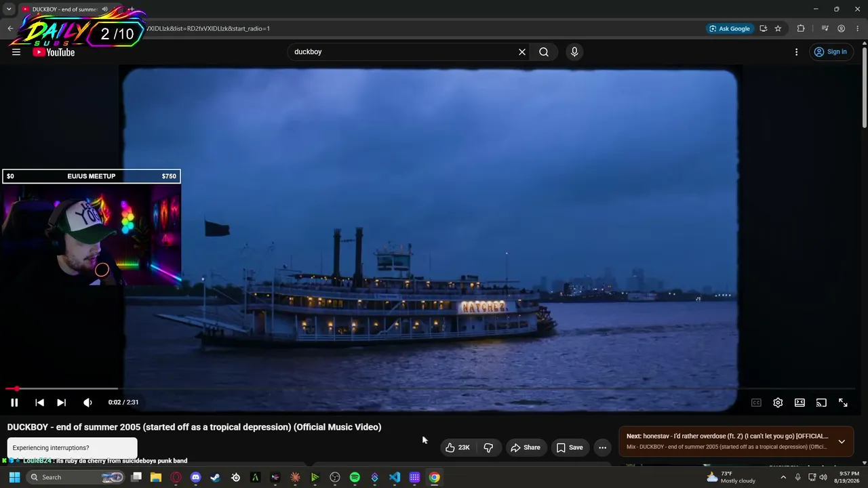Open more actions ellipsis under the video
Image resolution: width=868 pixels, height=488 pixels.
602,447
